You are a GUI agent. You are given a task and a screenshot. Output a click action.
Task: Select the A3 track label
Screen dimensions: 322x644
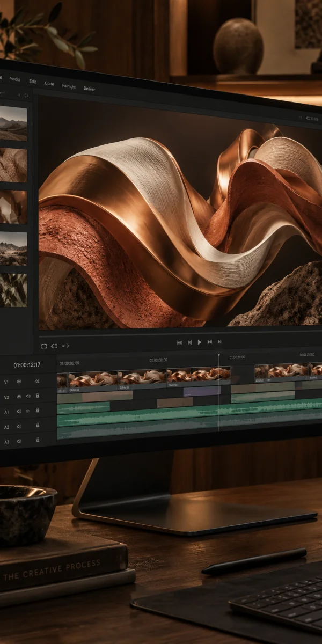click(6, 442)
